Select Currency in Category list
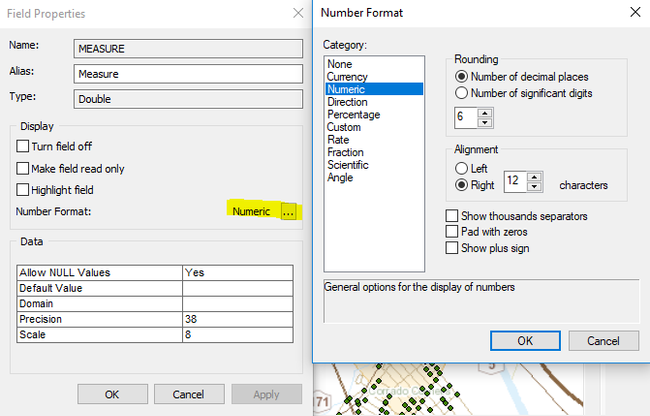Viewport: 650px width, 416px height. [347, 77]
